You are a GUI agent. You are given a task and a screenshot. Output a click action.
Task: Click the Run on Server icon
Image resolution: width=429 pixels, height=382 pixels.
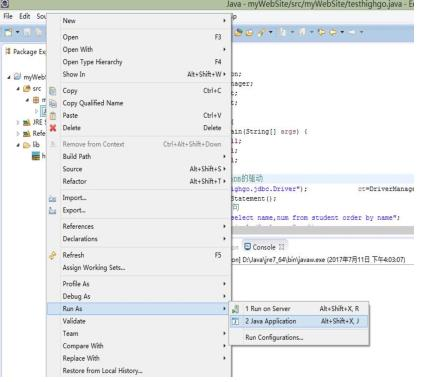(x=236, y=309)
